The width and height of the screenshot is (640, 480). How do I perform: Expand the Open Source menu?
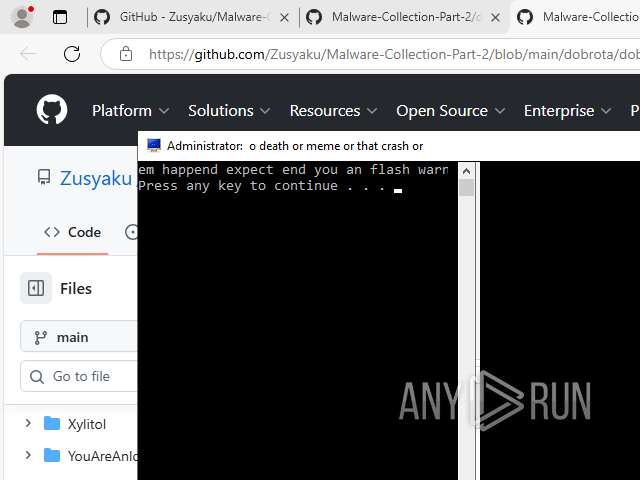pyautogui.click(x=451, y=111)
